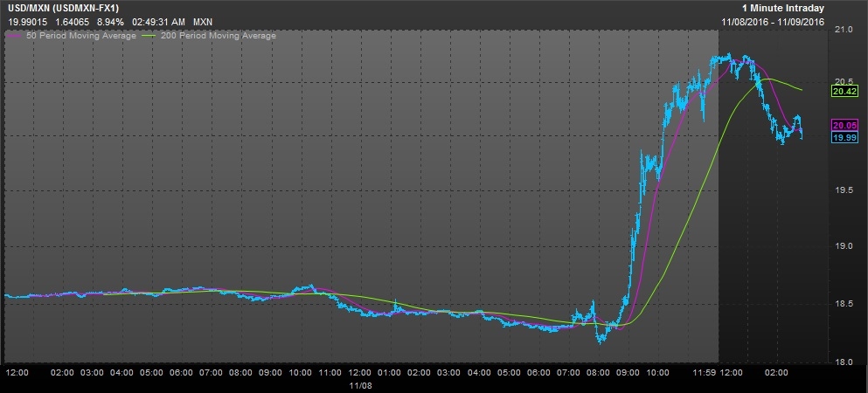Click the 02:49:31 AM timestamp
The width and height of the screenshot is (868, 393).
pos(156,21)
